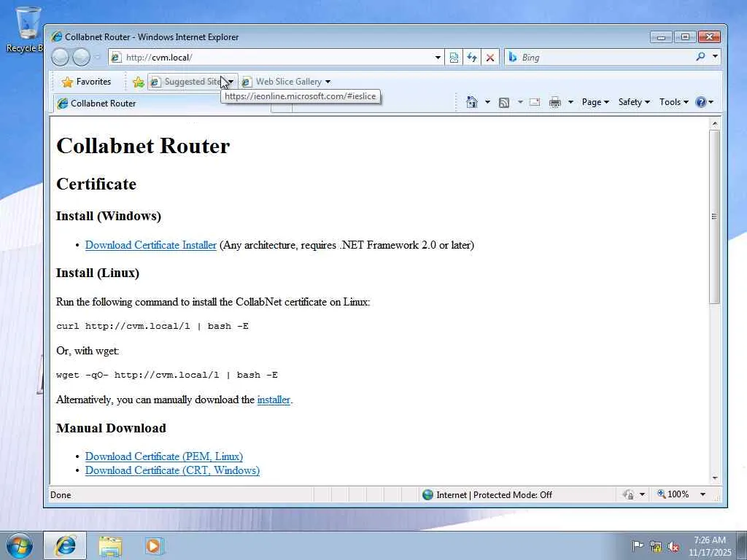Open Windows Explorer taskbar folder icon
Screen dimensions: 747x560
tap(111, 546)
